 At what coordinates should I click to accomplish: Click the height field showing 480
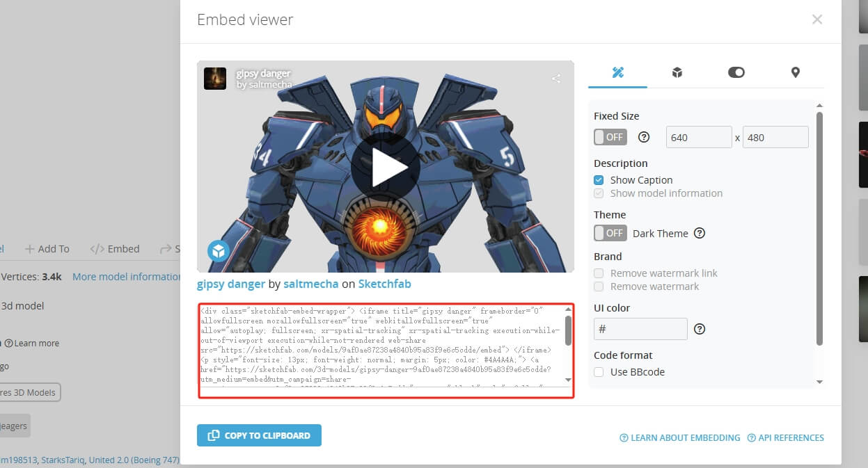coord(775,137)
